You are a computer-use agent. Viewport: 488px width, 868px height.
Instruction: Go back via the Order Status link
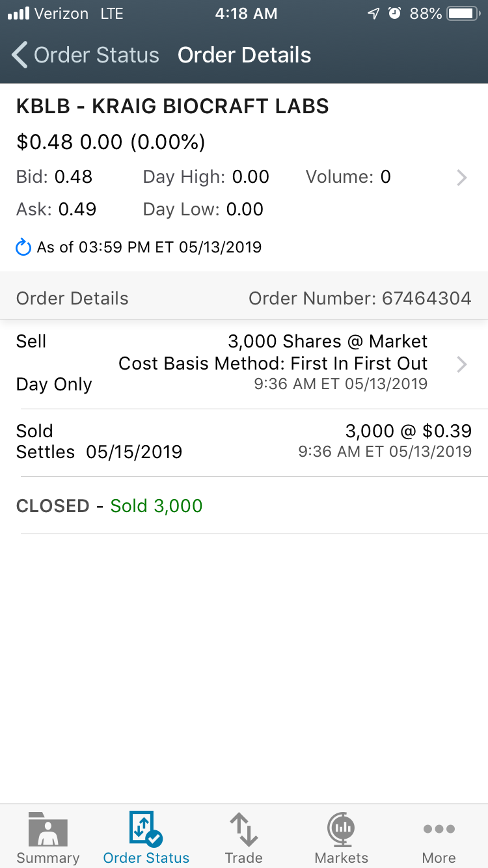(96, 55)
